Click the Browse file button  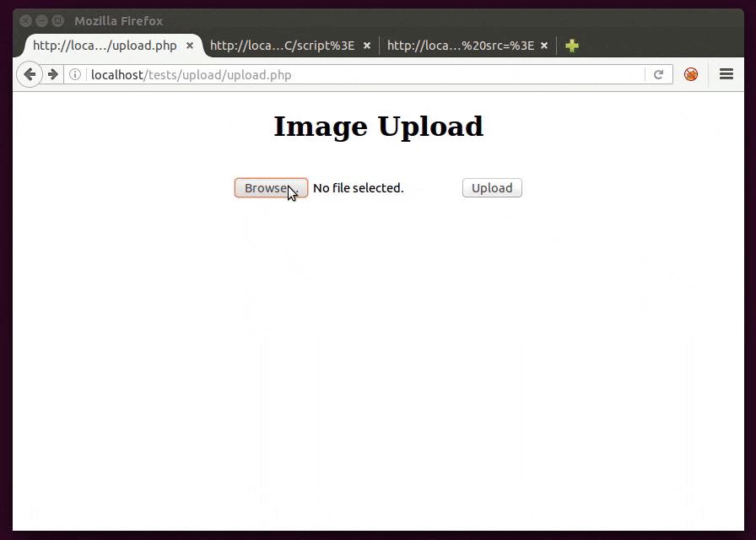tap(271, 188)
